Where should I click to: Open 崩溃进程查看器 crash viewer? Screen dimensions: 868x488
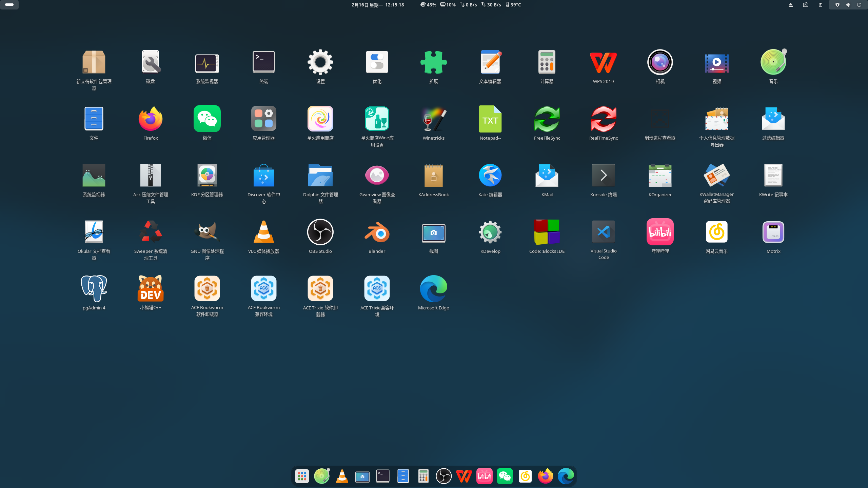660,119
